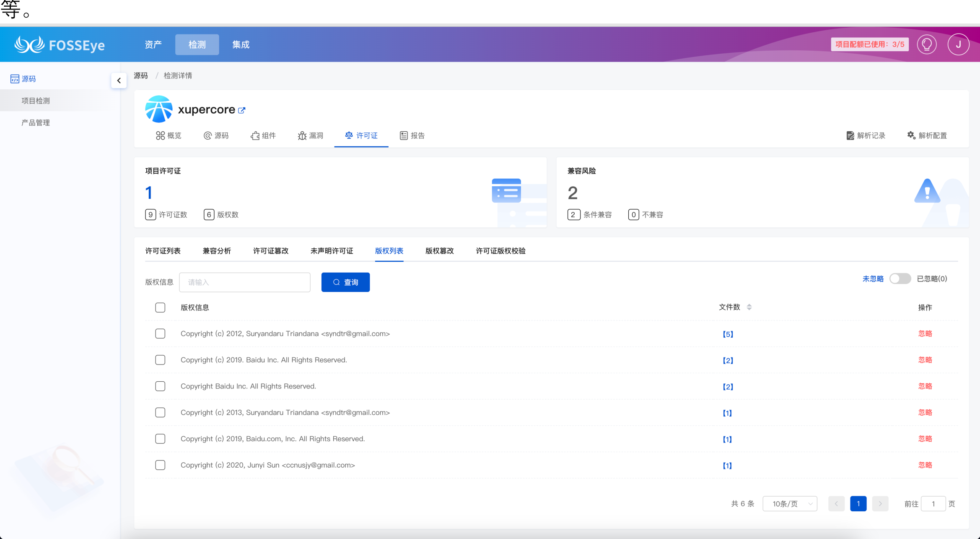Switch to 许可证版权校验 subtab
The width and height of the screenshot is (980, 539).
(x=501, y=251)
